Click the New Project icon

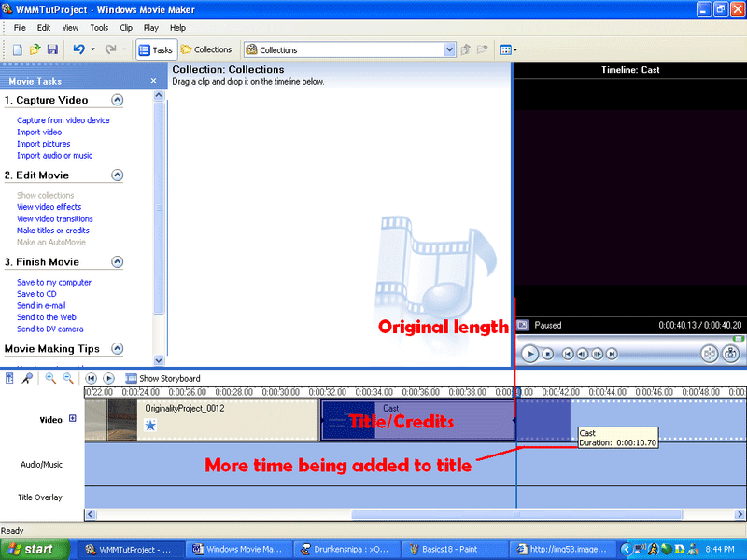17,49
